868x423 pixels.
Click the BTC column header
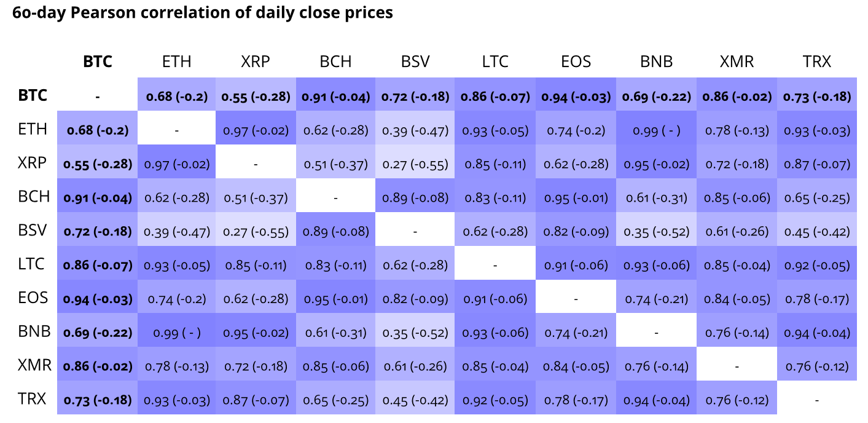click(x=98, y=61)
